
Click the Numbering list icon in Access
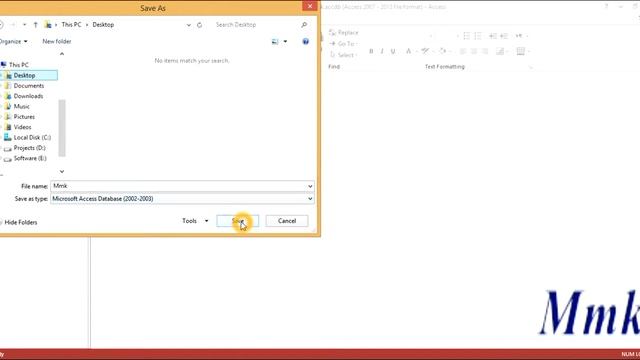click(x=478, y=36)
